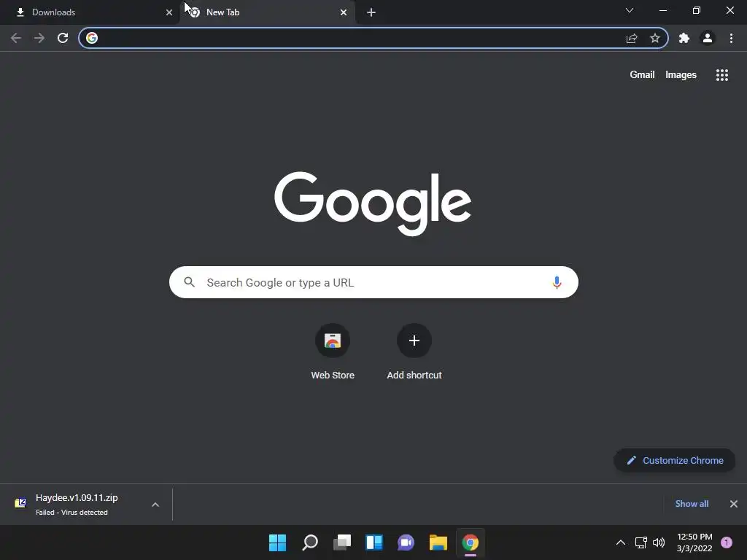The height and width of the screenshot is (560, 747).
Task: Open the tab search dropdown arrow
Action: pos(630,10)
